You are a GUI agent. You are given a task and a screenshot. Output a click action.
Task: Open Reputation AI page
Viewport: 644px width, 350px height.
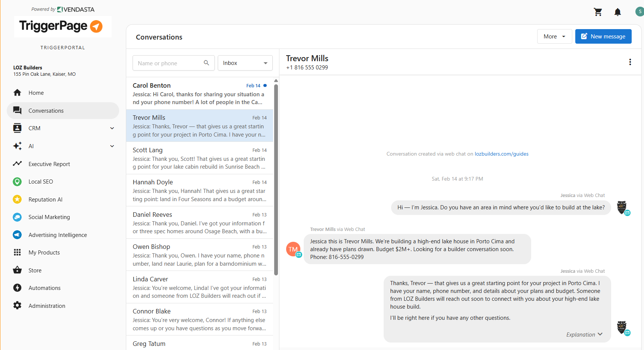(63, 199)
